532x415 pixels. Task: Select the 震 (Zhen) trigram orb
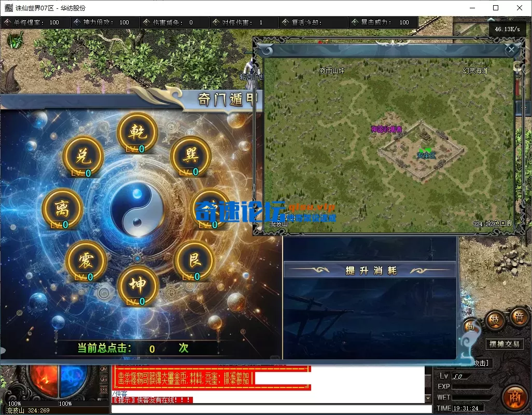[x=86, y=261]
